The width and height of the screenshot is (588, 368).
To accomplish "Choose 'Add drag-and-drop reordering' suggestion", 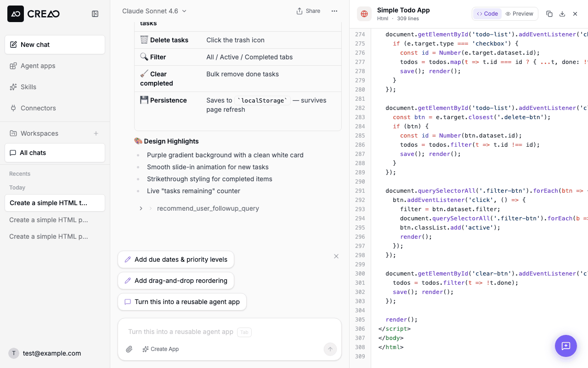I will 176,281.
